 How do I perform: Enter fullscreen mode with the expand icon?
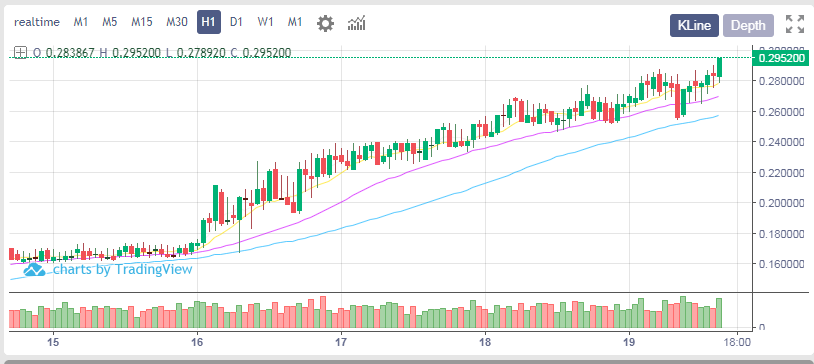(794, 24)
